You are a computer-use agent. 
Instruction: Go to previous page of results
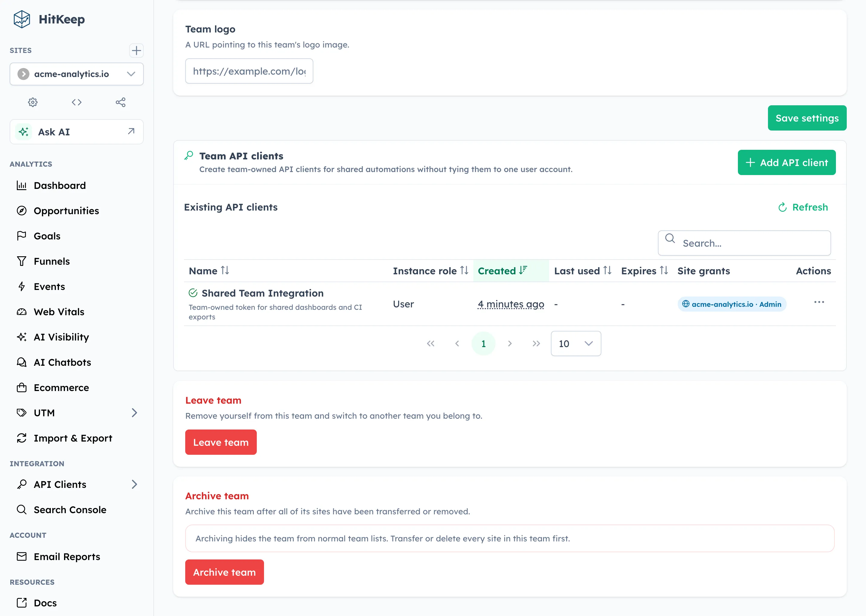pos(457,344)
